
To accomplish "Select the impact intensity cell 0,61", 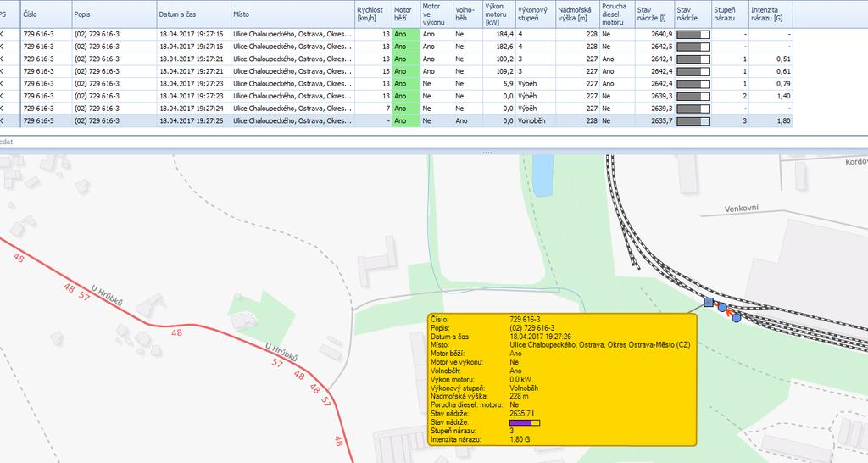I will coord(771,71).
